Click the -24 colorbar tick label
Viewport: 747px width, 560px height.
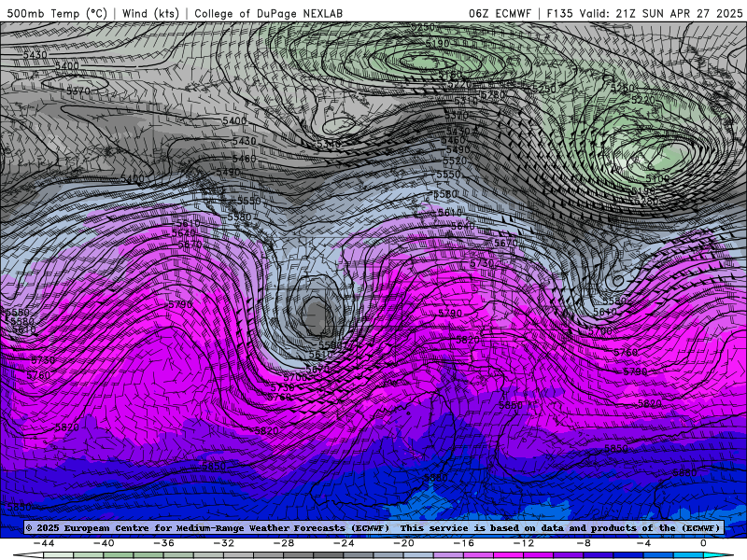pyautogui.click(x=344, y=543)
